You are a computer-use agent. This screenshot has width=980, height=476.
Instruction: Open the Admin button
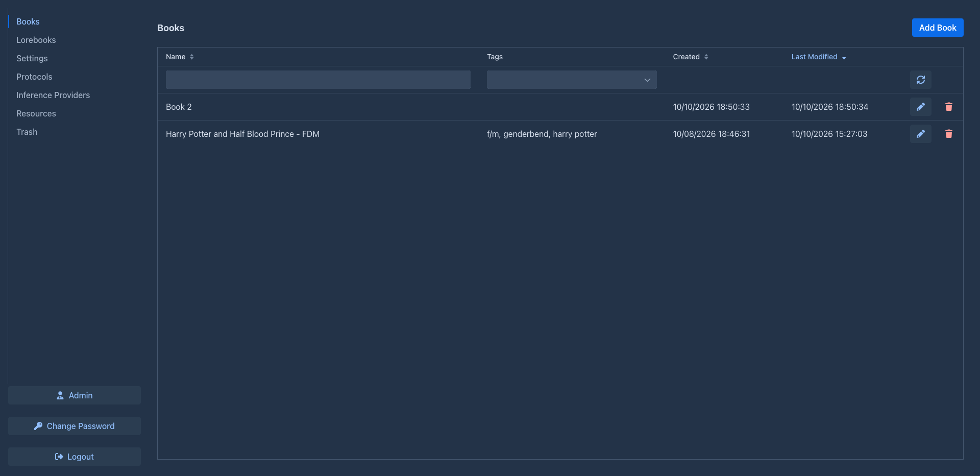pyautogui.click(x=75, y=395)
